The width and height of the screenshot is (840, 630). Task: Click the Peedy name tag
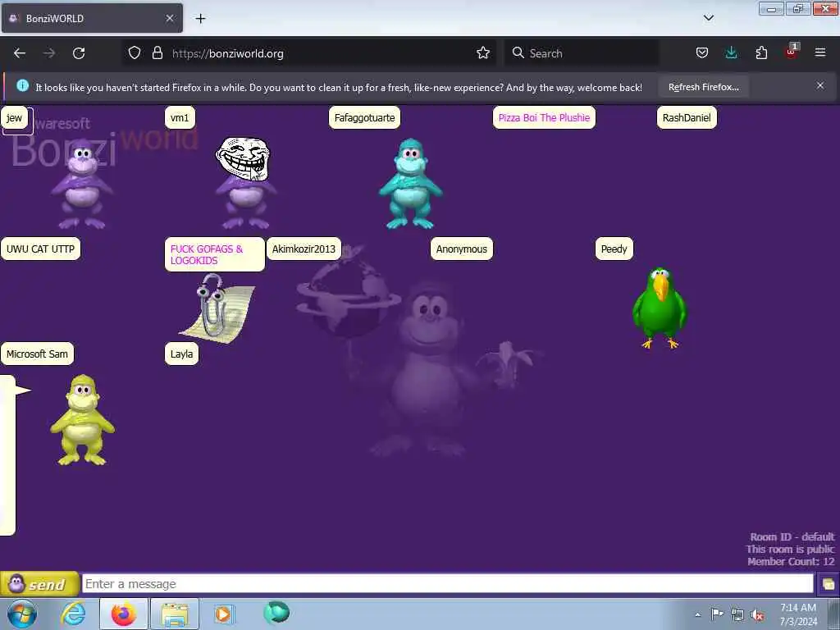click(x=614, y=249)
